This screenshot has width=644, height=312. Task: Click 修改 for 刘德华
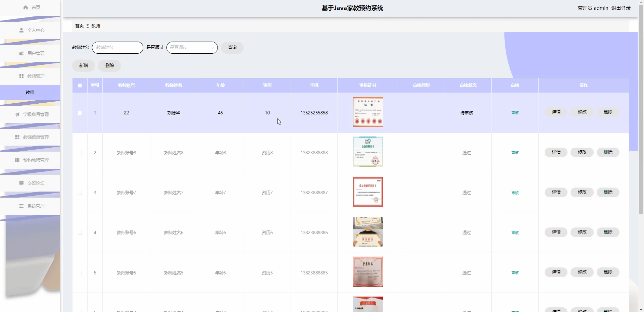[x=582, y=112]
